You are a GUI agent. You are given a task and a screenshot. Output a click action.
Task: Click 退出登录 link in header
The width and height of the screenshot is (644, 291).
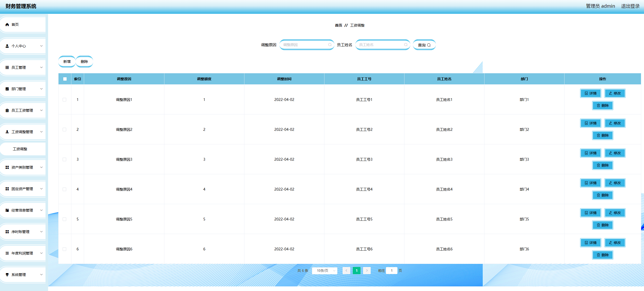[x=630, y=6]
